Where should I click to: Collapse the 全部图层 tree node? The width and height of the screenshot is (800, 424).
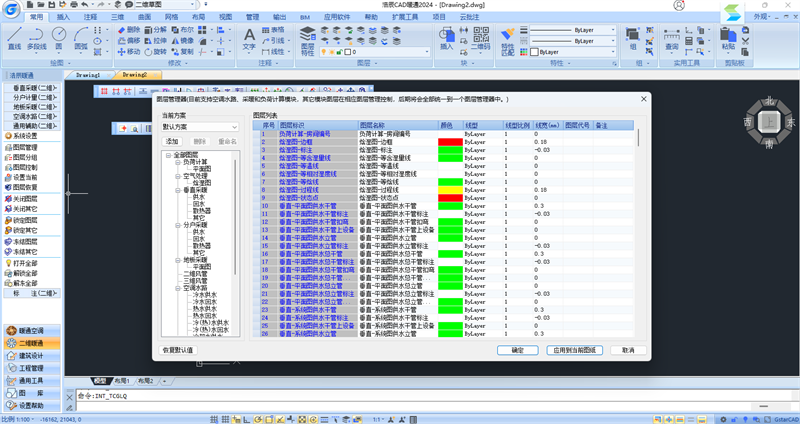pyautogui.click(x=168, y=155)
